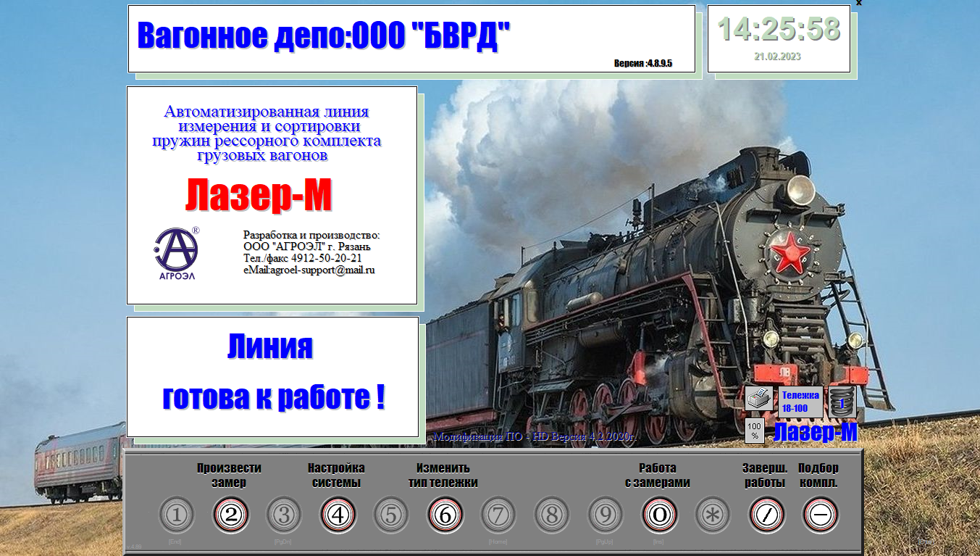This screenshot has height=556, width=980.
Task: Click the Настройка системы label
Action: (336, 476)
